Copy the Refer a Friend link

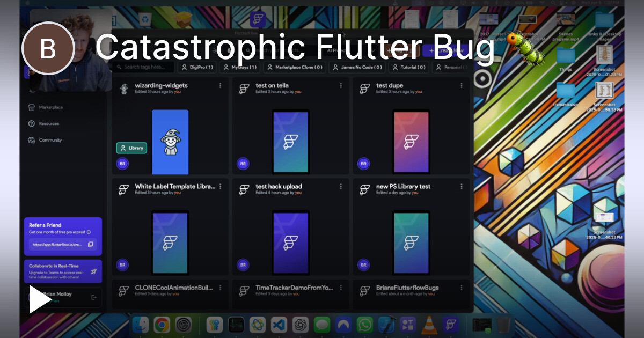click(x=90, y=244)
